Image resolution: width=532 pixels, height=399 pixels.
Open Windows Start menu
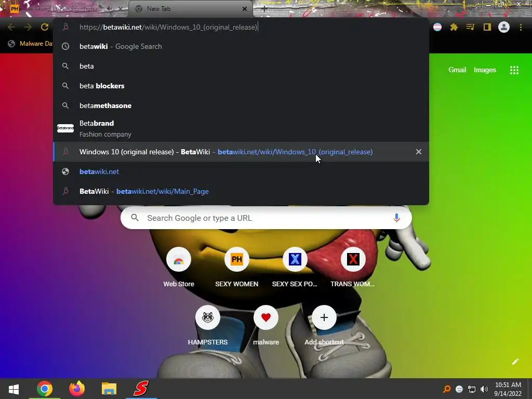click(14, 389)
